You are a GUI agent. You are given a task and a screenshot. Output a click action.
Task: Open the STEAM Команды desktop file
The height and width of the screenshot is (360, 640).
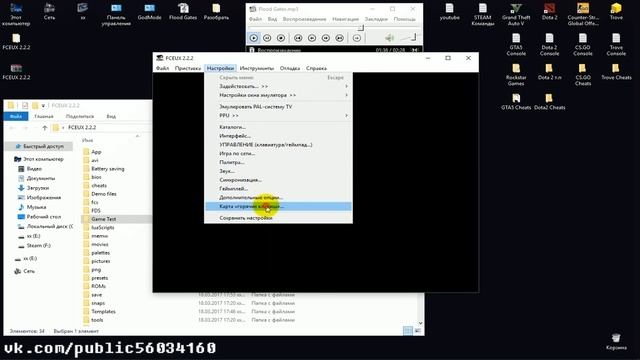pyautogui.click(x=482, y=14)
